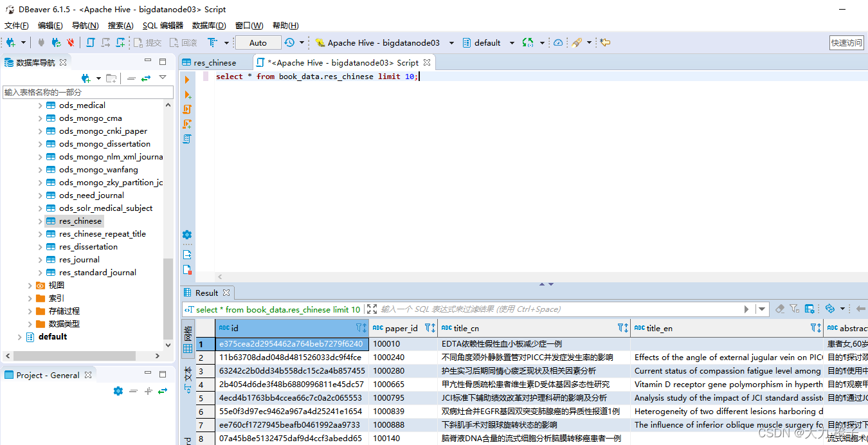Open the Apache Hive connection selector dropdown
868x445 pixels.
(451, 42)
